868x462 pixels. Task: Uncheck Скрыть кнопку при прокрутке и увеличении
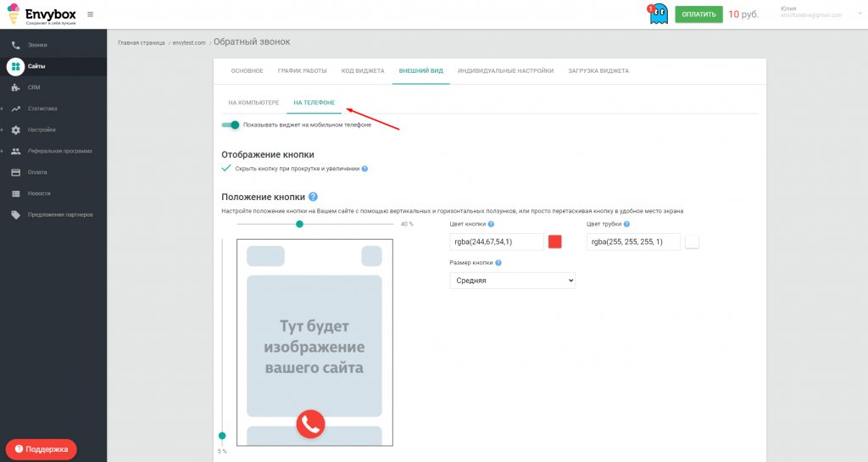pyautogui.click(x=225, y=168)
